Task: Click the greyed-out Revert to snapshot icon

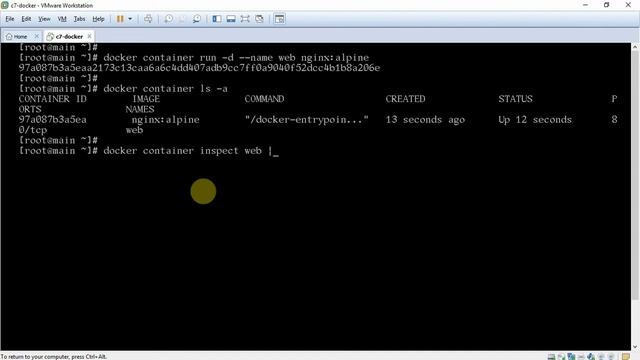Action: click(x=182, y=19)
